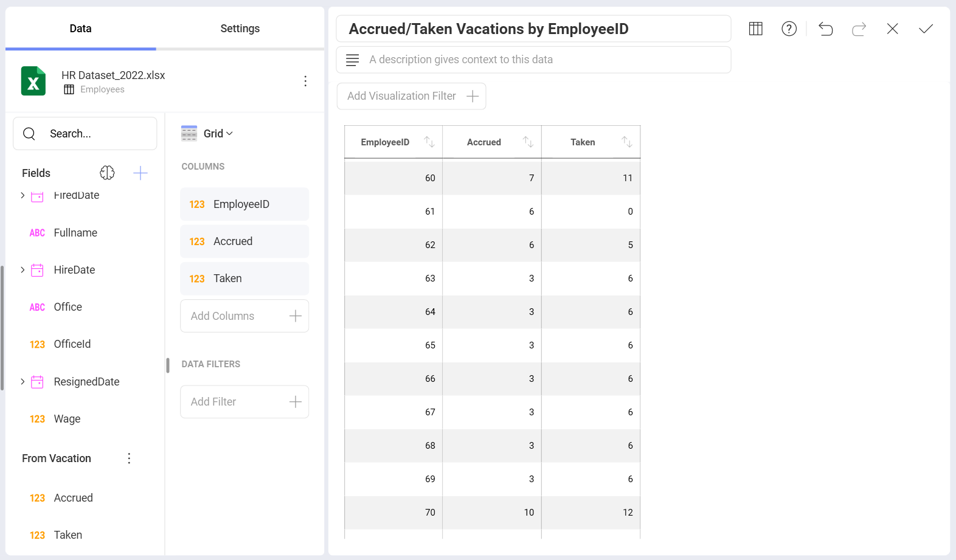Click the description input field
Screen dimensions: 956x560
point(533,60)
